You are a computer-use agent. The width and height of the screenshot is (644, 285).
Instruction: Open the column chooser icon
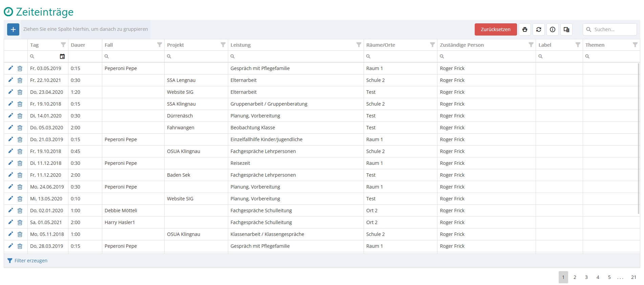tap(566, 29)
